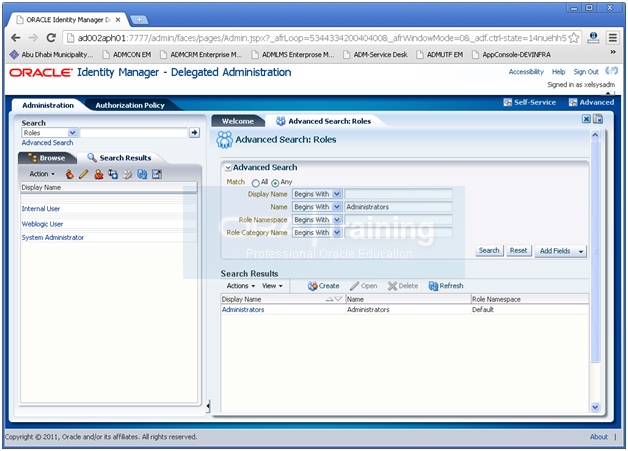628x451 pixels.
Task: Open Role Namespace Begins With operator dropdown
Action: click(337, 219)
